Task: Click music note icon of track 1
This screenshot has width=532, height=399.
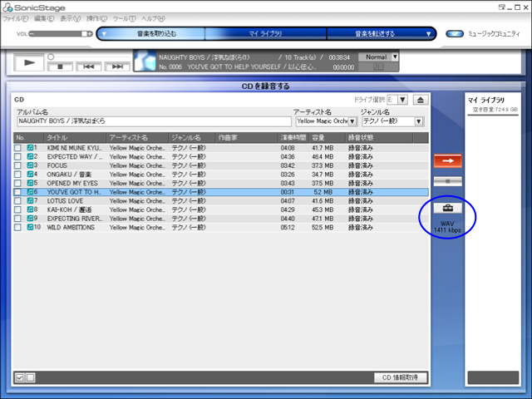Action: click(30, 148)
